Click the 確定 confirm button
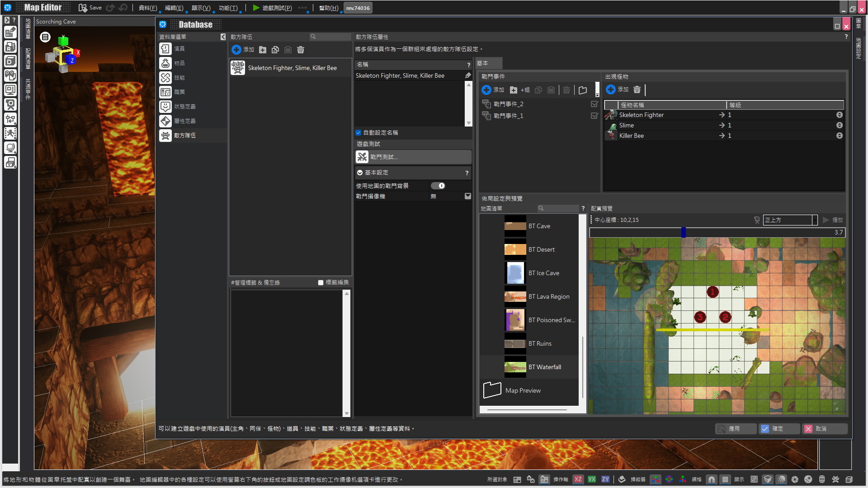 point(778,428)
